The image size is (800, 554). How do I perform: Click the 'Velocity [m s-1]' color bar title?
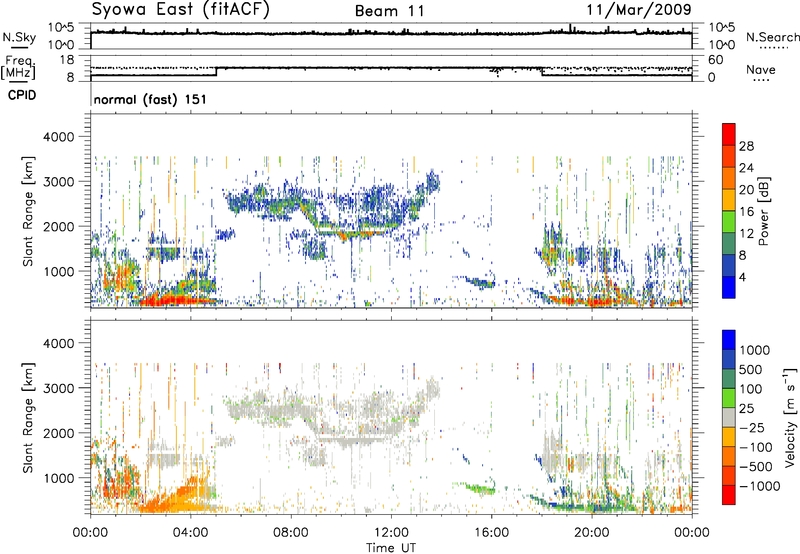click(790, 417)
